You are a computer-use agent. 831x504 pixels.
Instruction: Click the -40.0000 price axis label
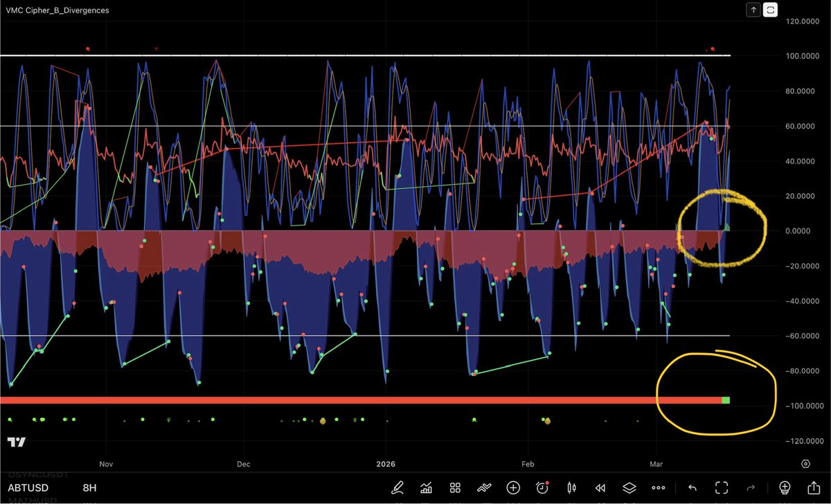pos(803,301)
